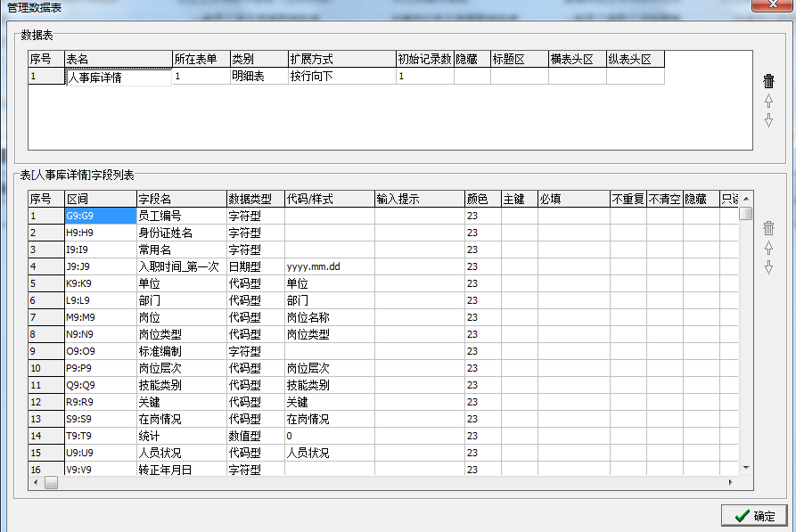Viewport: 796px width, 532px height.
Task: Click the 输入提示 column header
Action: click(419, 199)
